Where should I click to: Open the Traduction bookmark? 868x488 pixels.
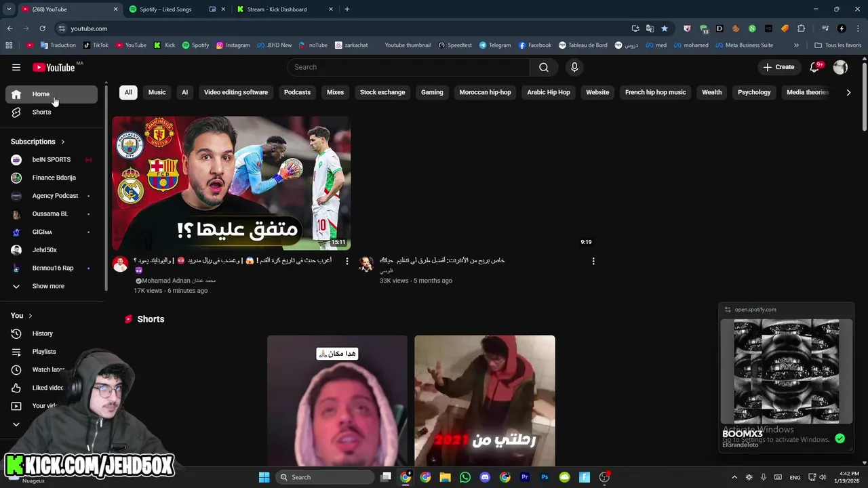coord(58,45)
